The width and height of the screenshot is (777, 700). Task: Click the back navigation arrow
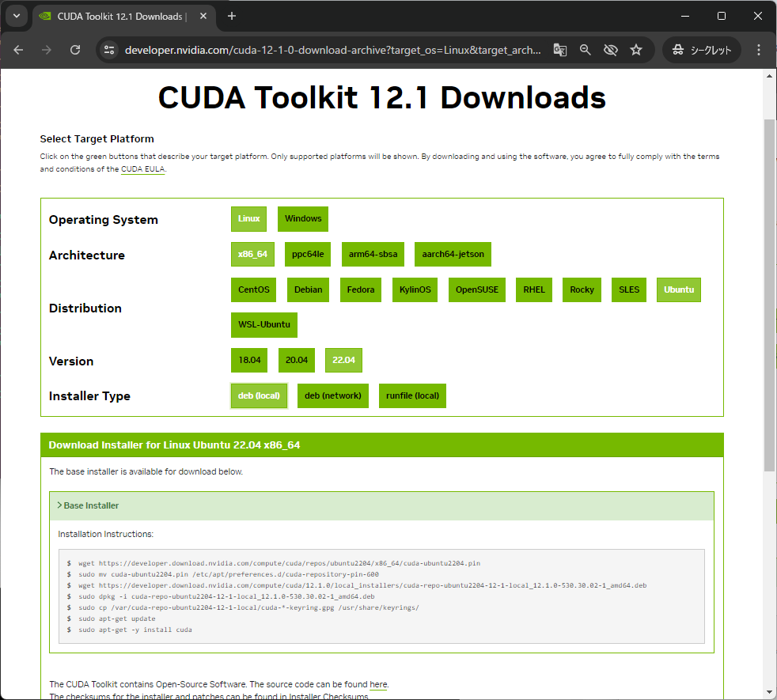click(x=18, y=49)
